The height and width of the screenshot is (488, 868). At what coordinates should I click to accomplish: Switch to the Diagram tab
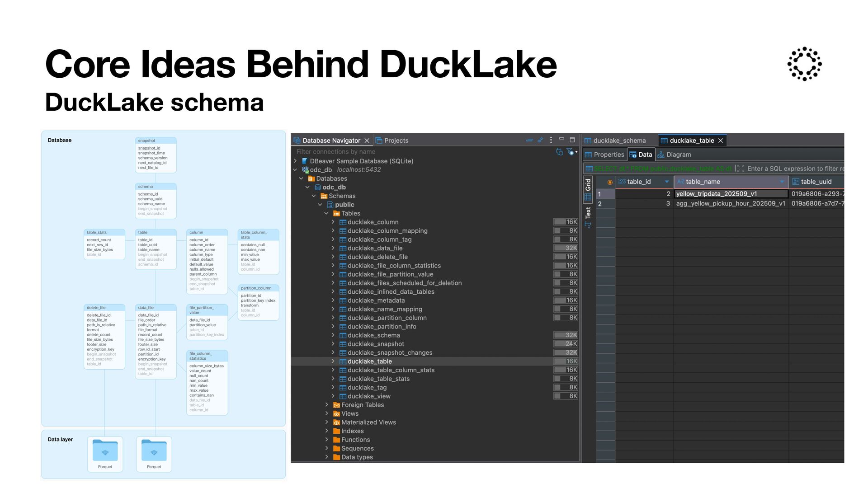point(674,155)
